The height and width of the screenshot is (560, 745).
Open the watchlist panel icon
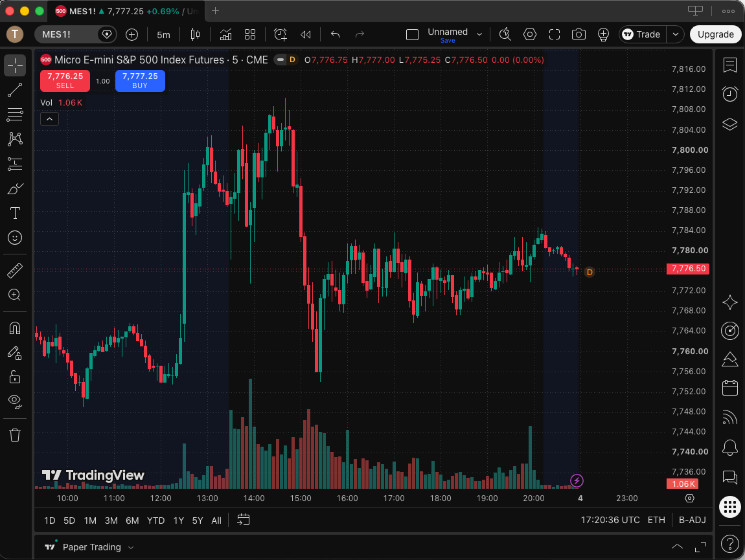coord(730,65)
